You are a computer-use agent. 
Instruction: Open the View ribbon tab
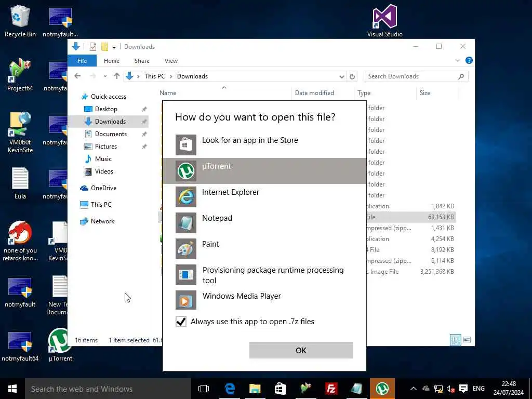[171, 61]
